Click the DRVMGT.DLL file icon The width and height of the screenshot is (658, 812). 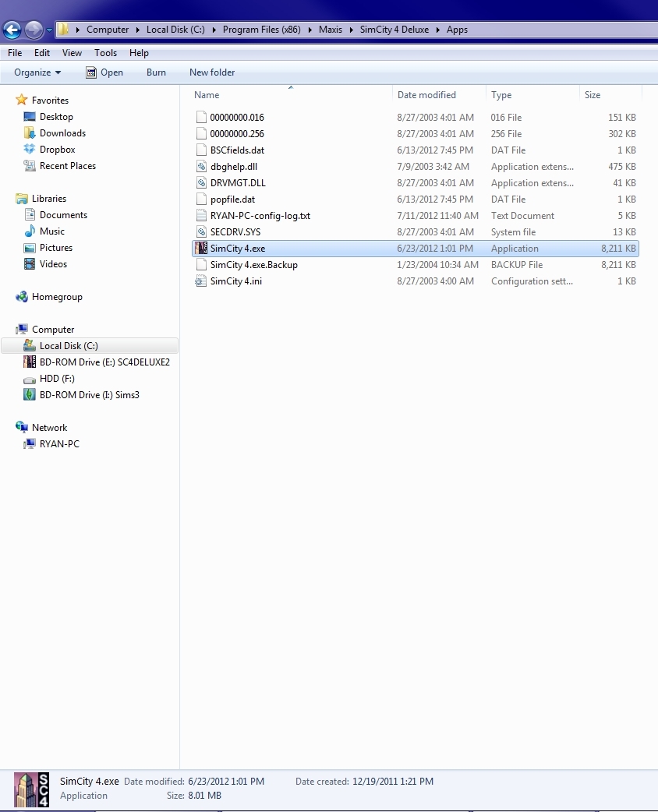point(201,183)
